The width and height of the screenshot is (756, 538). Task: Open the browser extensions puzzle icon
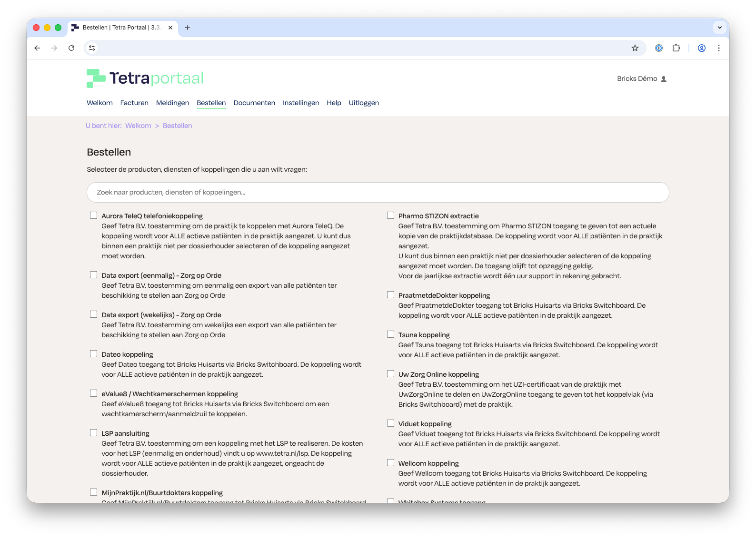(x=676, y=48)
